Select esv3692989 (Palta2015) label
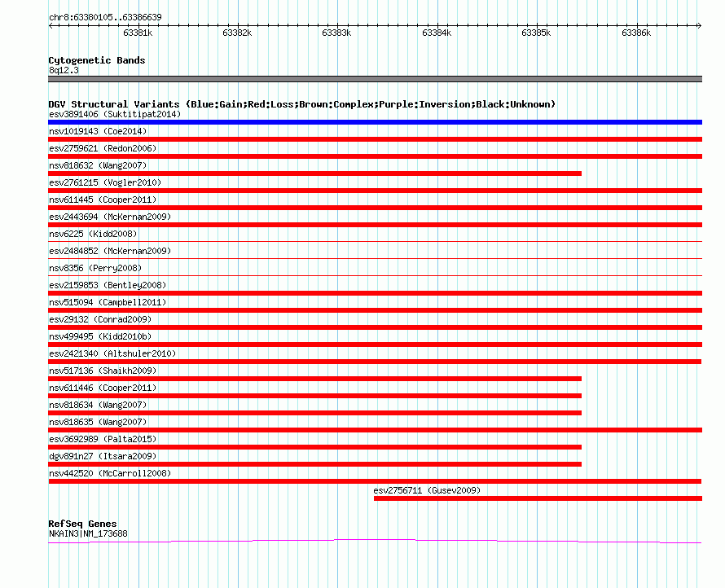This screenshot has width=725, height=588. (103, 439)
